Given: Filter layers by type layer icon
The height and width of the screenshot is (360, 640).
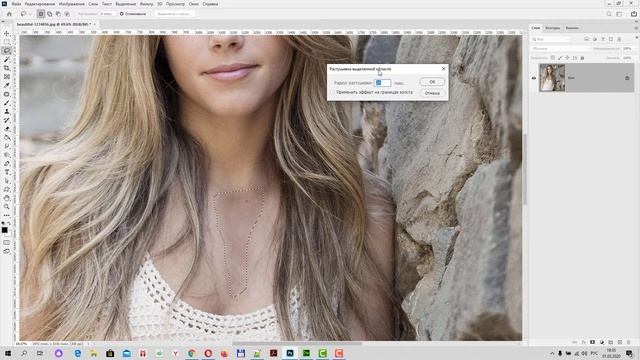Looking at the screenshot, I should 603,39.
